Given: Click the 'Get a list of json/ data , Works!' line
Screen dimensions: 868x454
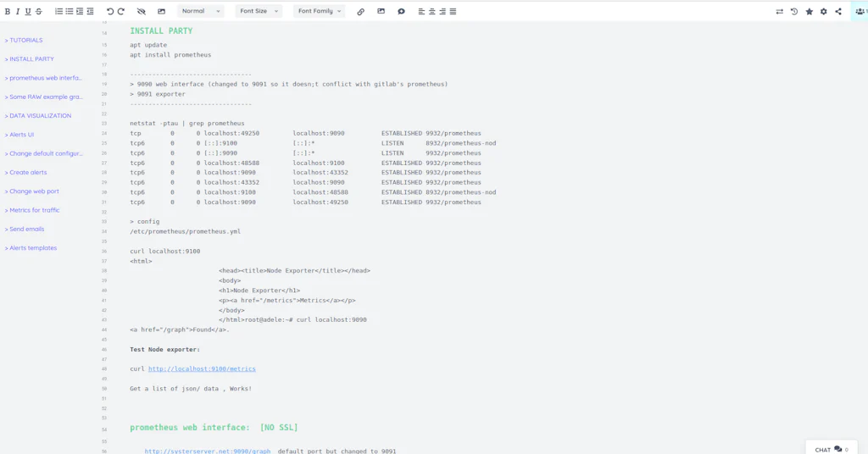Looking at the screenshot, I should click(191, 389).
